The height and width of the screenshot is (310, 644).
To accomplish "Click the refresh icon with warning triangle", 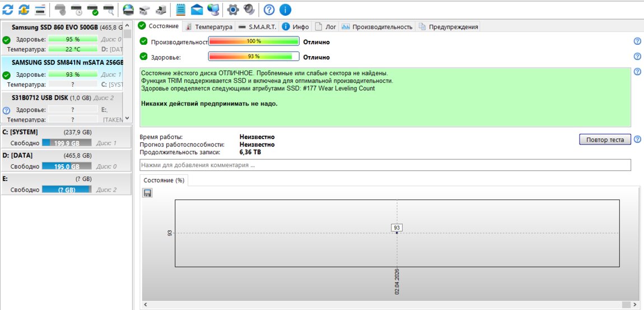I will coord(24,9).
